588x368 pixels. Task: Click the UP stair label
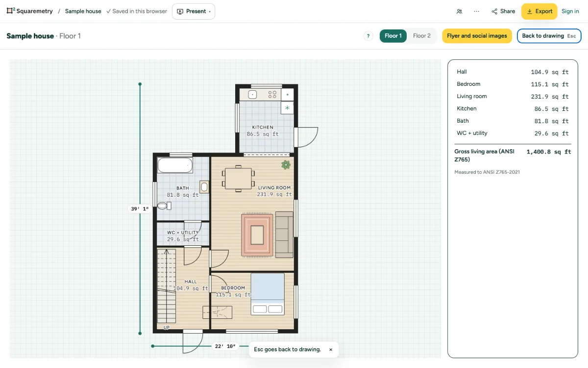tap(167, 327)
